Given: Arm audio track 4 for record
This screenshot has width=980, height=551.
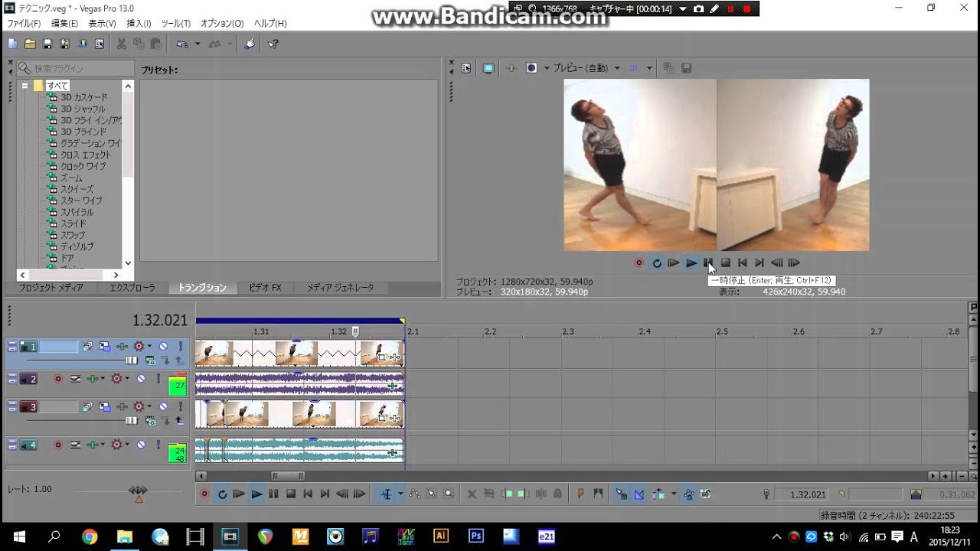Looking at the screenshot, I should [x=57, y=444].
